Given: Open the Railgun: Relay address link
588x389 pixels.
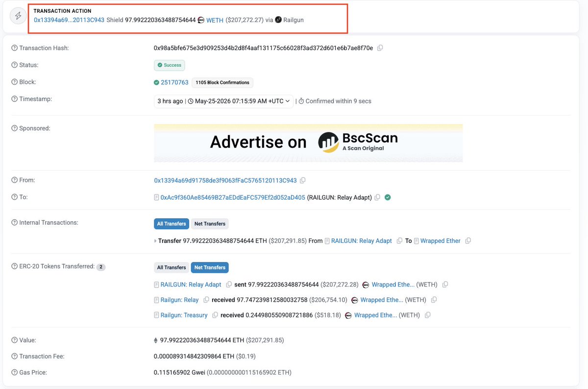Looking at the screenshot, I should click(180, 300).
